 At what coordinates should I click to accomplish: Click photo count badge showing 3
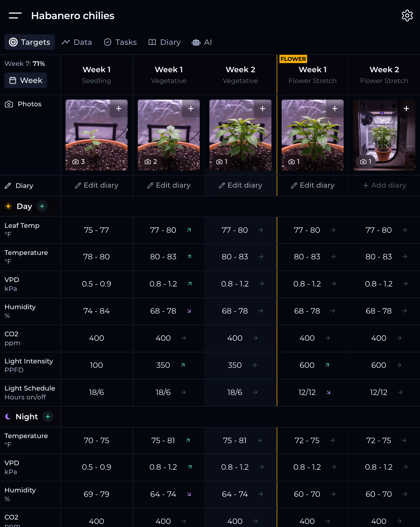[79, 162]
